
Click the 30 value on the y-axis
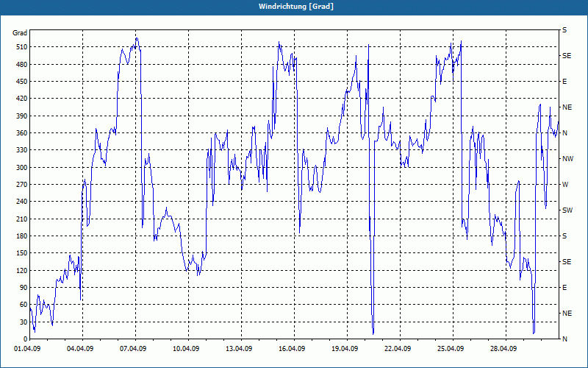pyautogui.click(x=24, y=322)
